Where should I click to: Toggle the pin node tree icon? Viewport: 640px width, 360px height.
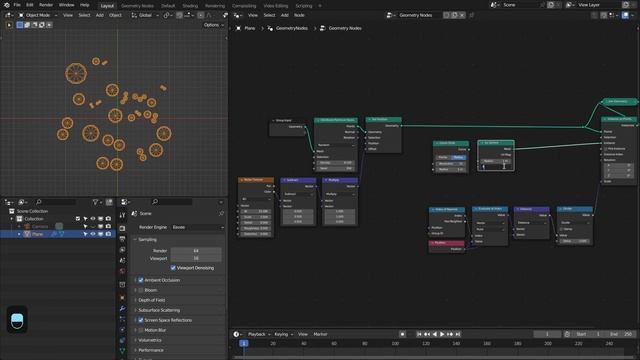click(x=471, y=15)
